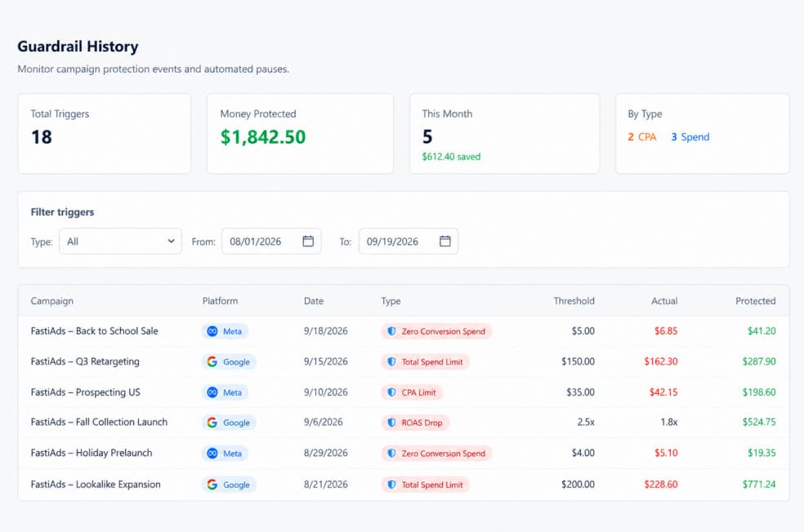The height and width of the screenshot is (532, 804).
Task: Click shield icon in the ROAS Drop badge
Action: (x=391, y=422)
